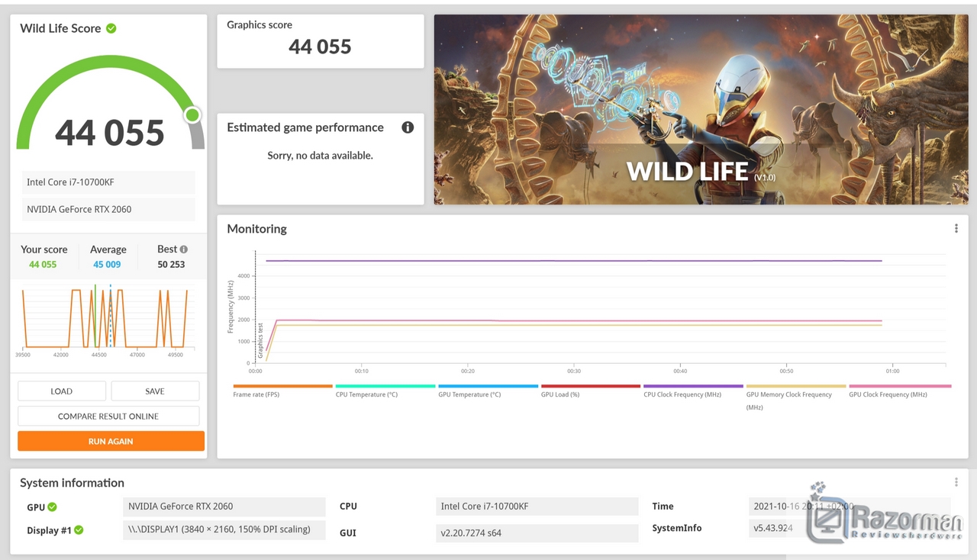977x560 pixels.
Task: Toggle the GPU Temperature legend series
Action: click(488, 391)
